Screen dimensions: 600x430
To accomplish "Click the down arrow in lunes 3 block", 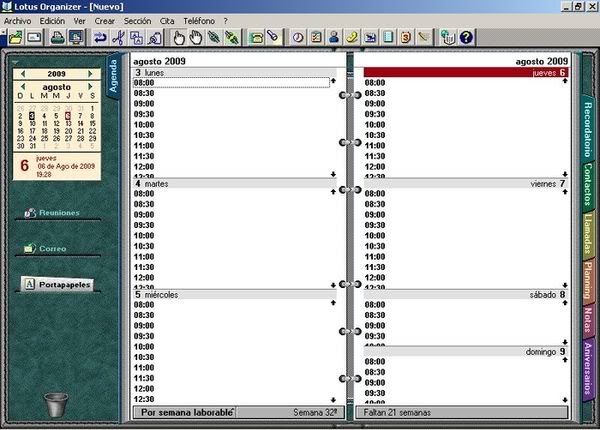I will (333, 174).
